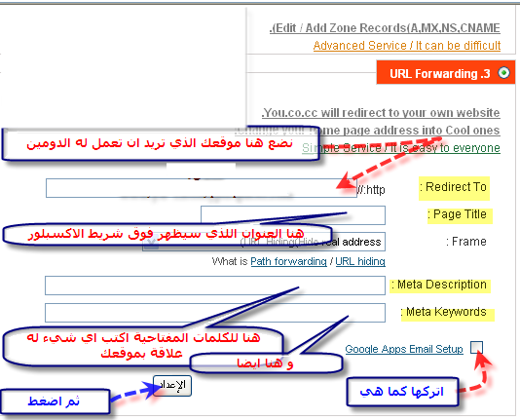Screen dimensions: 520x420
Task: Open Simple Service / It is easy link
Action: point(401,147)
